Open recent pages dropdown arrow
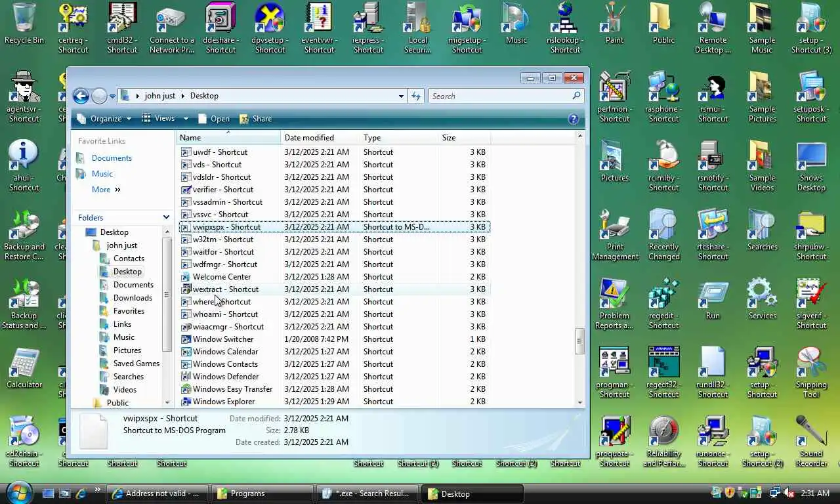Viewport: 840px width, 504px height. [x=112, y=96]
